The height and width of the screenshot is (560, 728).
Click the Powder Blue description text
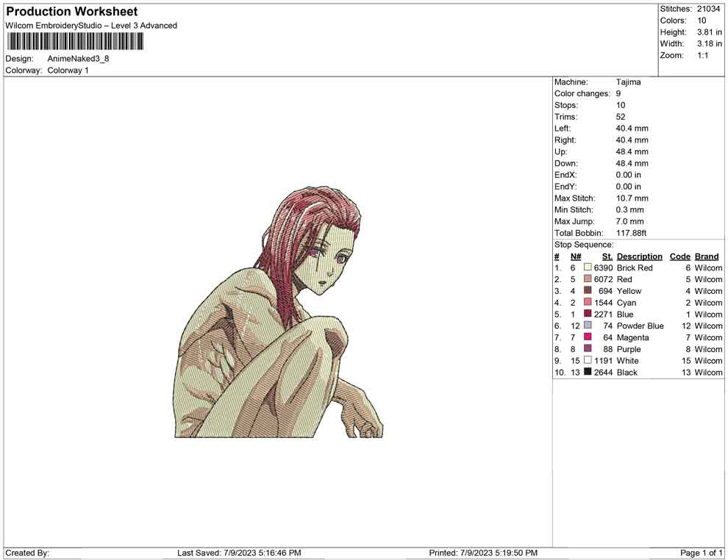[x=640, y=326]
